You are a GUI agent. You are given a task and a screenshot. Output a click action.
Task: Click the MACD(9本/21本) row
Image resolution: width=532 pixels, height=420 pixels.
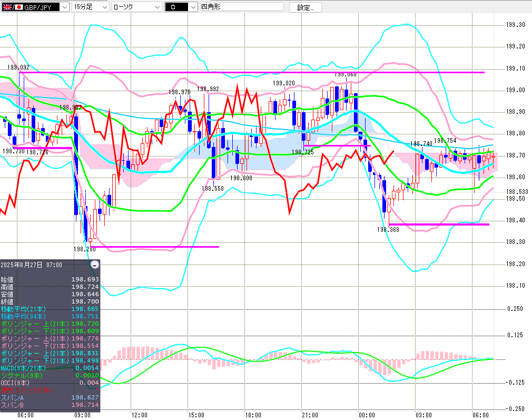point(50,368)
